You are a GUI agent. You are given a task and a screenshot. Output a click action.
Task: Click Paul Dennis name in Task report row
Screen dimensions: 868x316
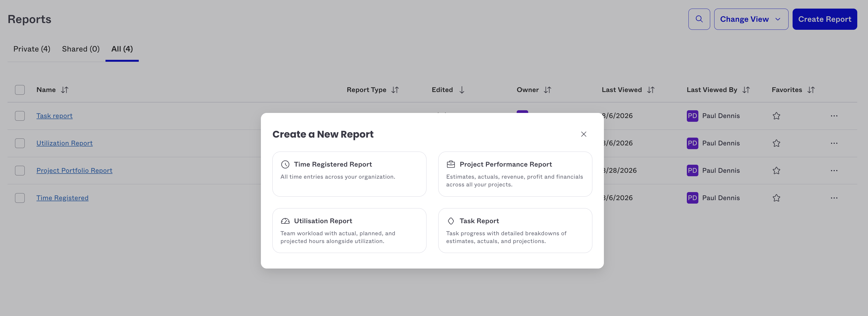(x=721, y=116)
